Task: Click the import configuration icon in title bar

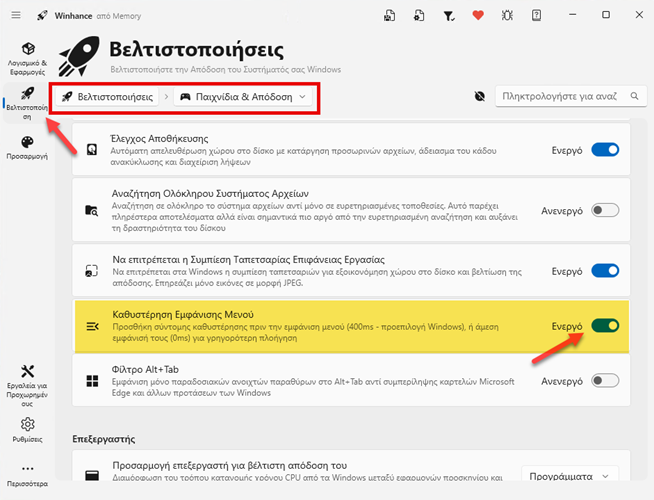Action: click(419, 16)
